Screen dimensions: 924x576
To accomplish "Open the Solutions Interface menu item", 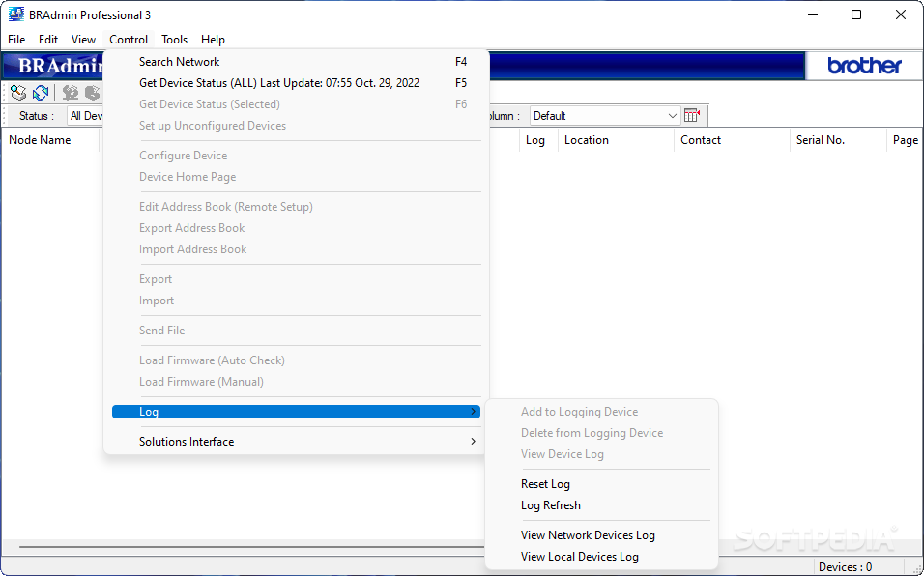I will click(296, 442).
